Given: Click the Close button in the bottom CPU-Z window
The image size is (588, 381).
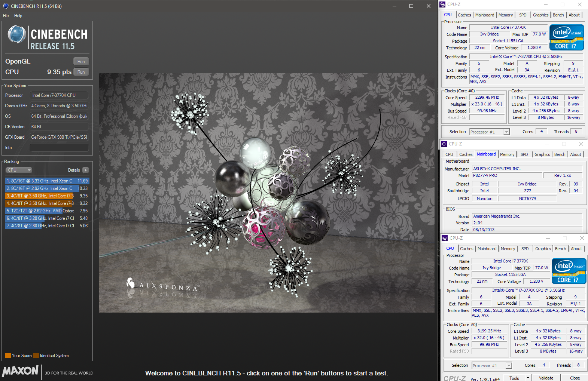Looking at the screenshot, I should [575, 378].
